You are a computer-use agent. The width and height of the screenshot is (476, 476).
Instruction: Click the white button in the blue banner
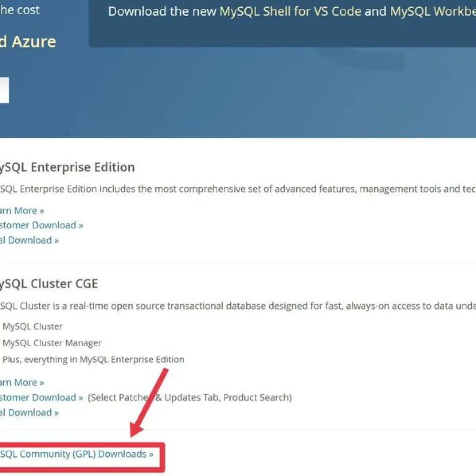(x=4, y=90)
